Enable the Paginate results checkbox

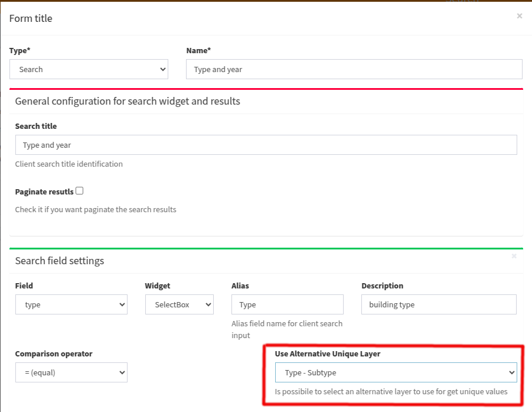coord(79,191)
